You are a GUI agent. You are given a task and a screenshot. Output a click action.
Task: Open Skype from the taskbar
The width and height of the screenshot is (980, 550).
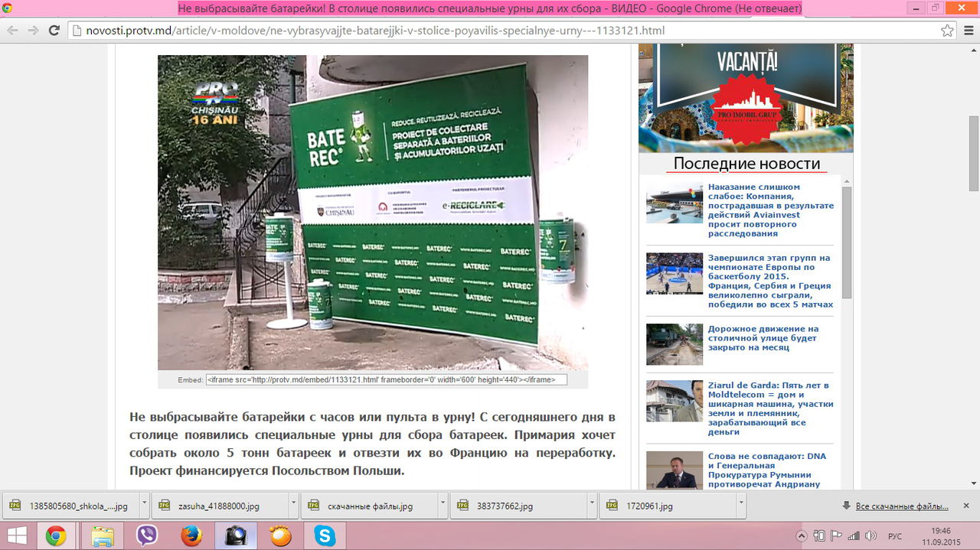click(x=325, y=535)
